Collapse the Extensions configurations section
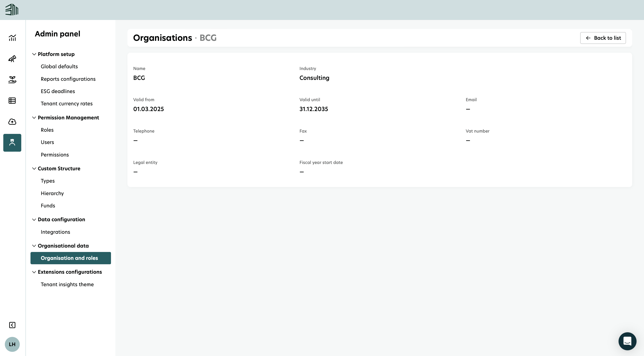Screen dimensions: 644x356 coord(34,272)
